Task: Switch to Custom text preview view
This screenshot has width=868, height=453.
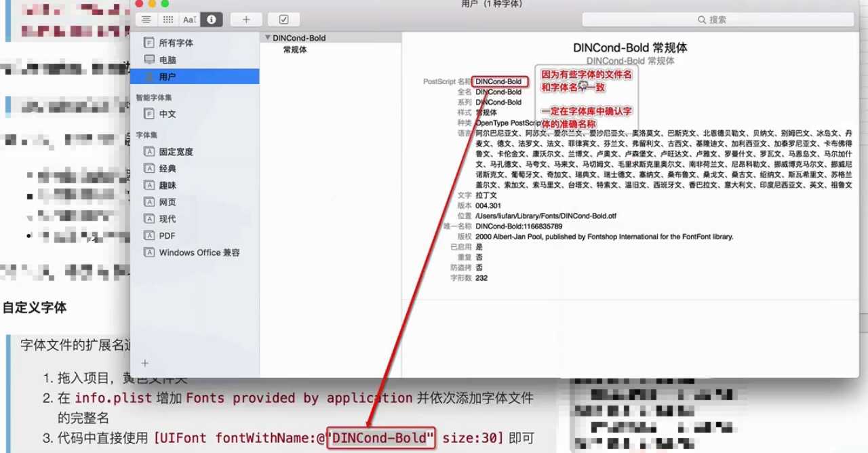Action: (x=189, y=20)
